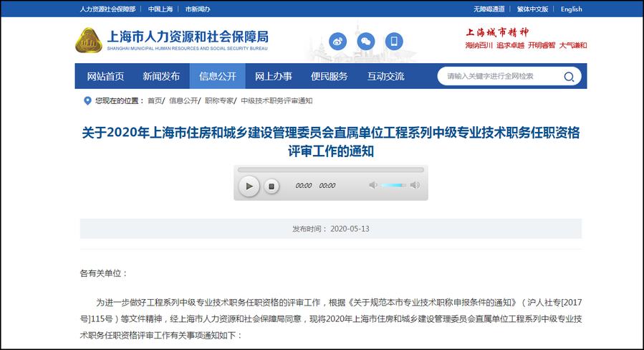Adjust the audio volume slider
This screenshot has width=644, height=350.
point(393,186)
